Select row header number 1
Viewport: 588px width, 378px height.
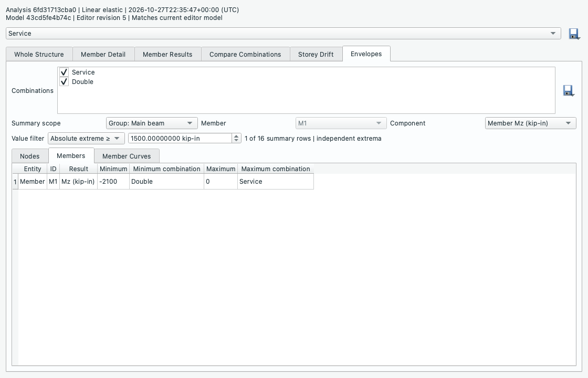[15, 182]
